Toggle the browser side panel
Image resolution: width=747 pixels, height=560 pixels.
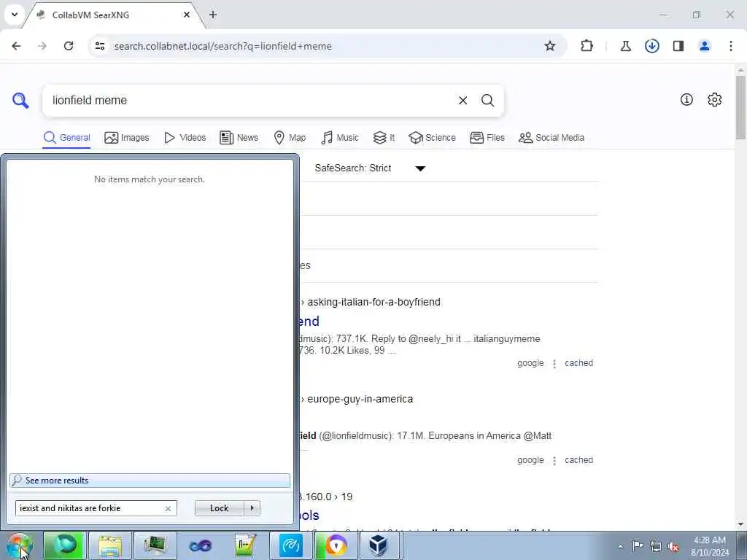click(678, 46)
